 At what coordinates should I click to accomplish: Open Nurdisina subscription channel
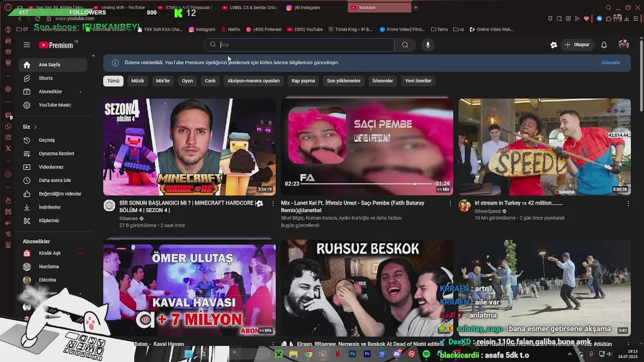[x=53, y=266]
